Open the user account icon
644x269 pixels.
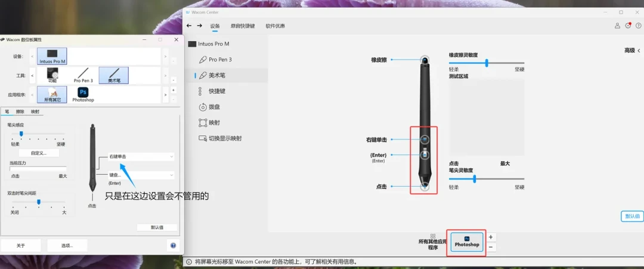(617, 26)
